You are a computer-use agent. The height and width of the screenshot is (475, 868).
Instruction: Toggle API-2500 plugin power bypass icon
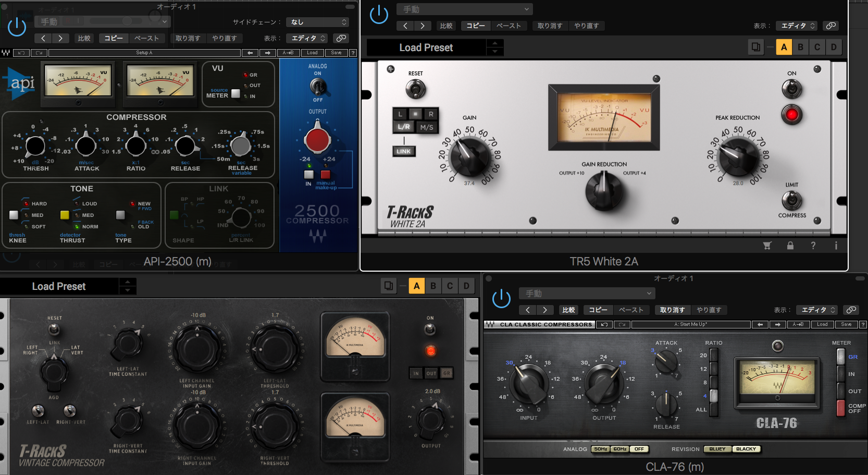pos(17,27)
